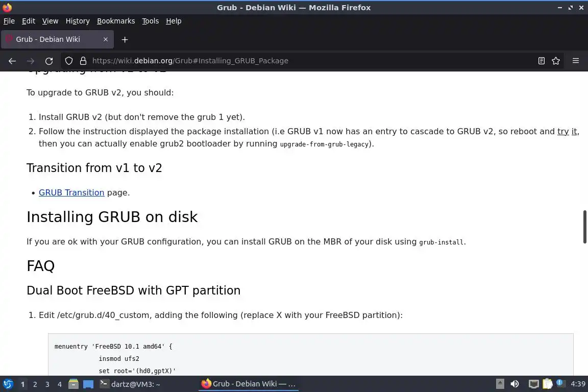
Task: Click the FAQ heading
Action: click(x=40, y=266)
